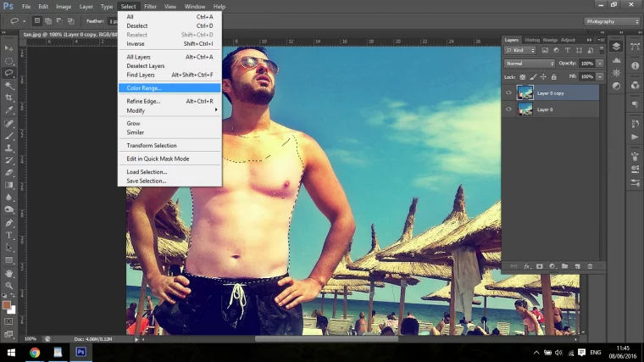Screen dimensions: 644x362
Task: Click the foreground color swatch
Action: (6, 305)
